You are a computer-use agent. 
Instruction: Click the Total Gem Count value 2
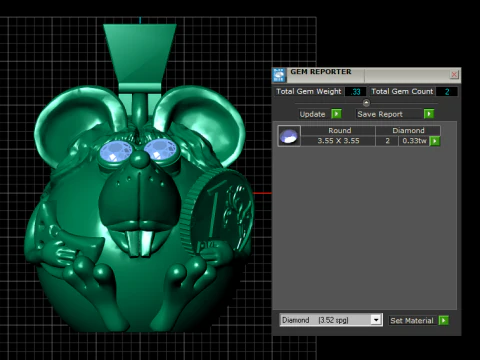pos(447,92)
